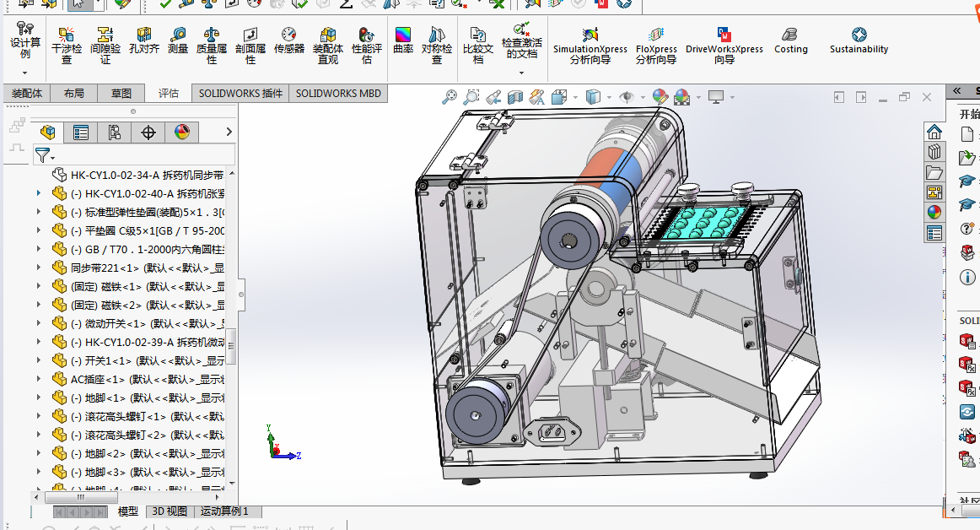Open display style dropdown in view toolbar
The image size is (980, 530).
[x=610, y=98]
